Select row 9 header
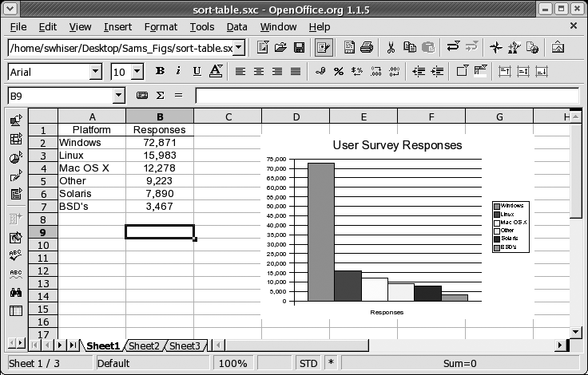 pyautogui.click(x=43, y=232)
